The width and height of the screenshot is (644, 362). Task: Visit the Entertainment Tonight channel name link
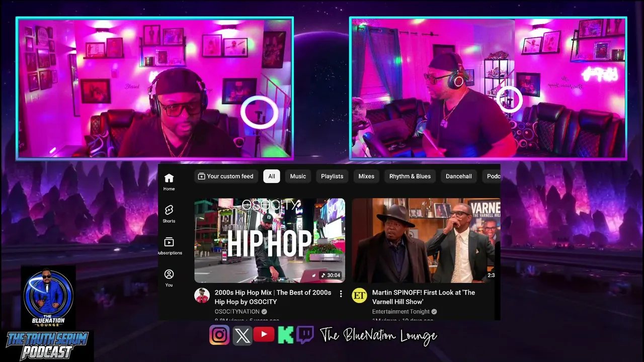pos(401,312)
